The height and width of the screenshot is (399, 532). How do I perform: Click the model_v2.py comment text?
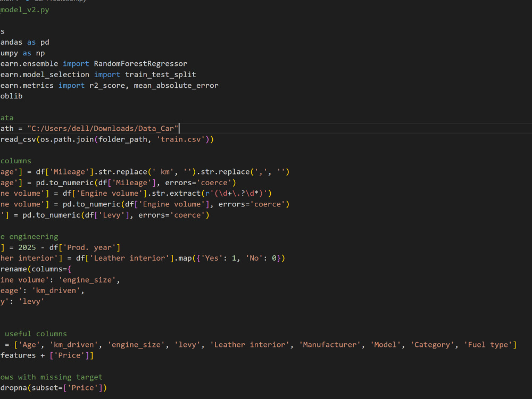click(25, 10)
